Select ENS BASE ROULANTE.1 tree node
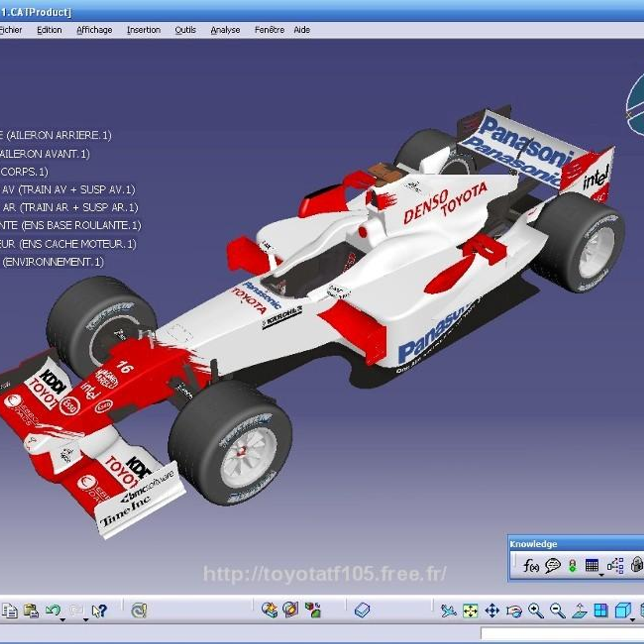Screen dimensions: 644x644 pyautogui.click(x=70, y=225)
